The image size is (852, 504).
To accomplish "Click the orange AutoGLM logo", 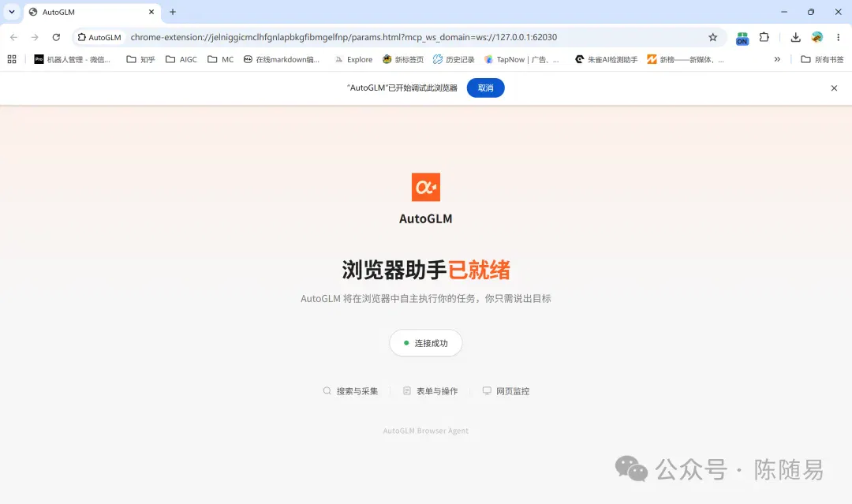I will pos(425,187).
